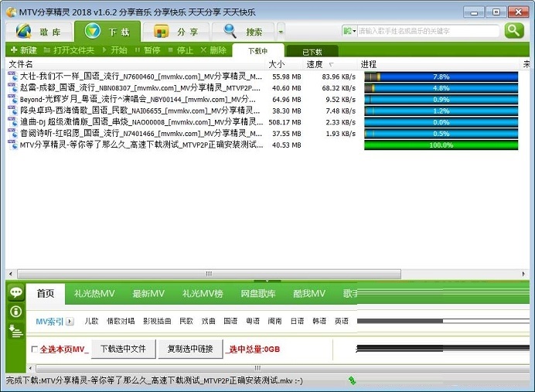Click file list horizontal scrollbar thumb
The height and width of the screenshot is (392, 535).
[210, 274]
